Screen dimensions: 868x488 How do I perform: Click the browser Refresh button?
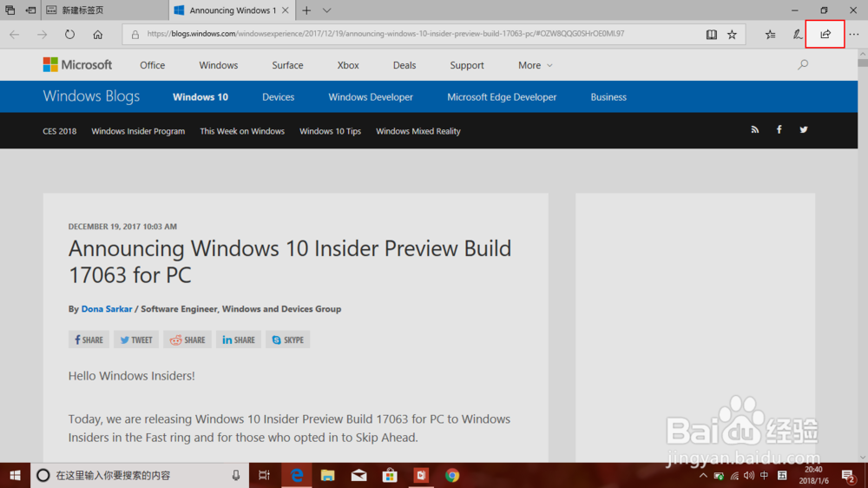(x=69, y=34)
